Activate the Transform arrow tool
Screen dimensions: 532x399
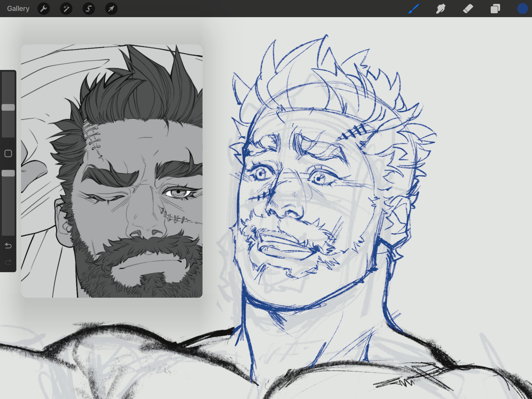(111, 9)
